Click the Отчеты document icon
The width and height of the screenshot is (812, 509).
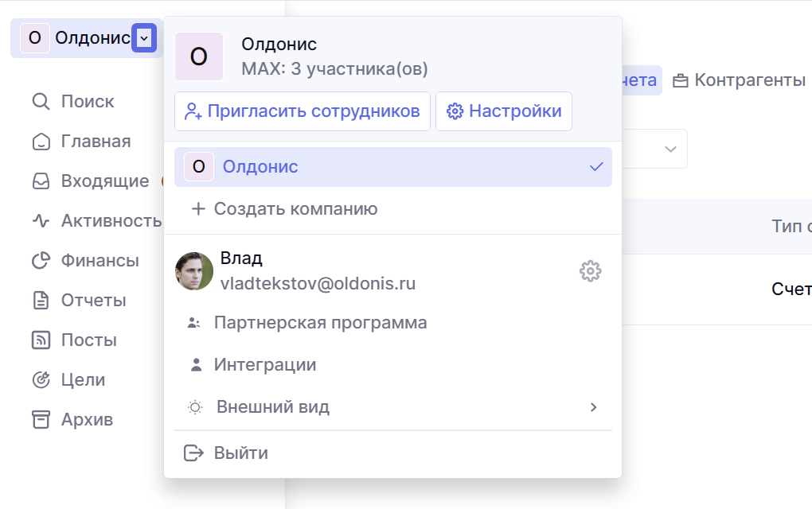(41, 301)
